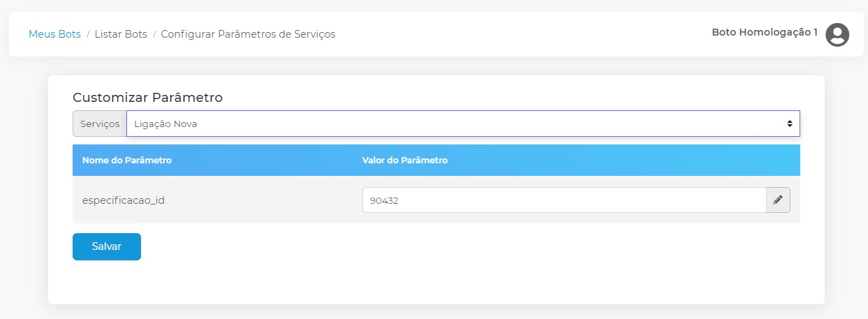Select the Listar Bots breadcrumb item
868x319 pixels.
coord(121,34)
